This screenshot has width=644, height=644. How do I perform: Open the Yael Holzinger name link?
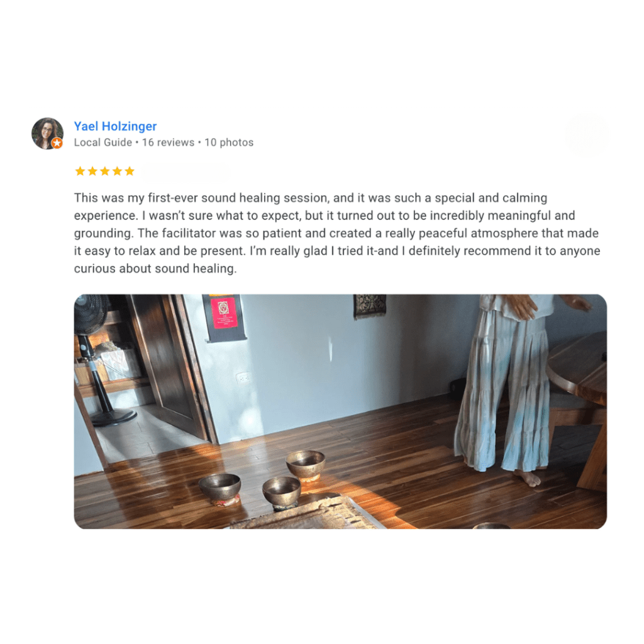click(115, 126)
